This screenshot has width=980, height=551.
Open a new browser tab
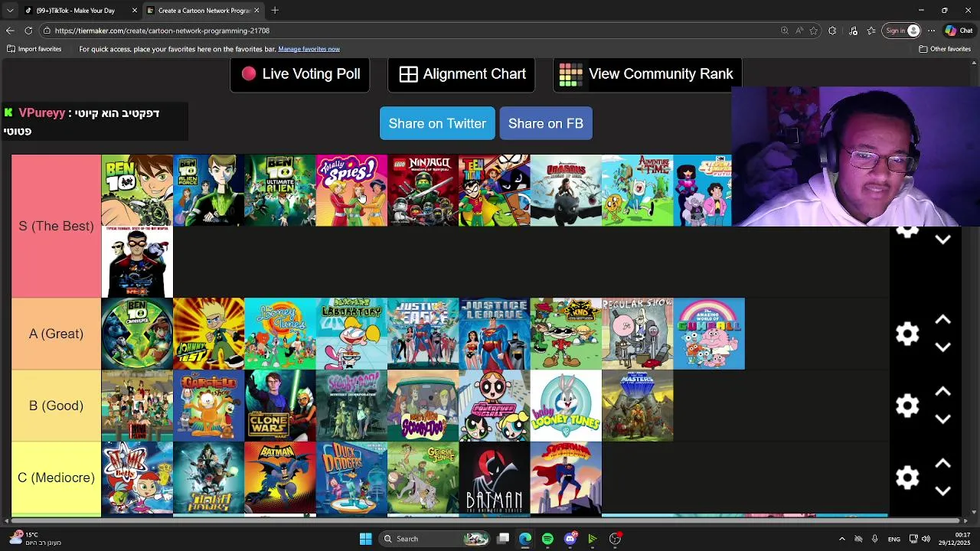point(275,11)
